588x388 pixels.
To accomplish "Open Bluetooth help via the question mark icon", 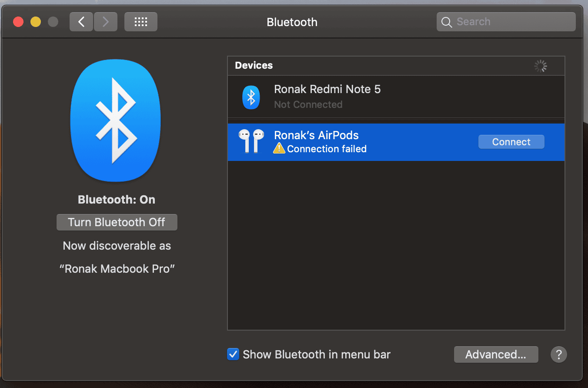I will click(x=559, y=355).
